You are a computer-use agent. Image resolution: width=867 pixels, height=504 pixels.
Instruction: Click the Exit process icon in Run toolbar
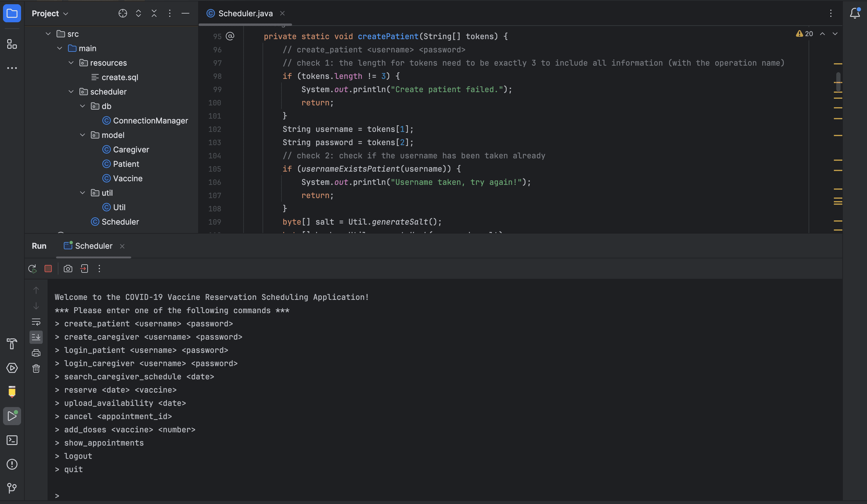tap(84, 269)
